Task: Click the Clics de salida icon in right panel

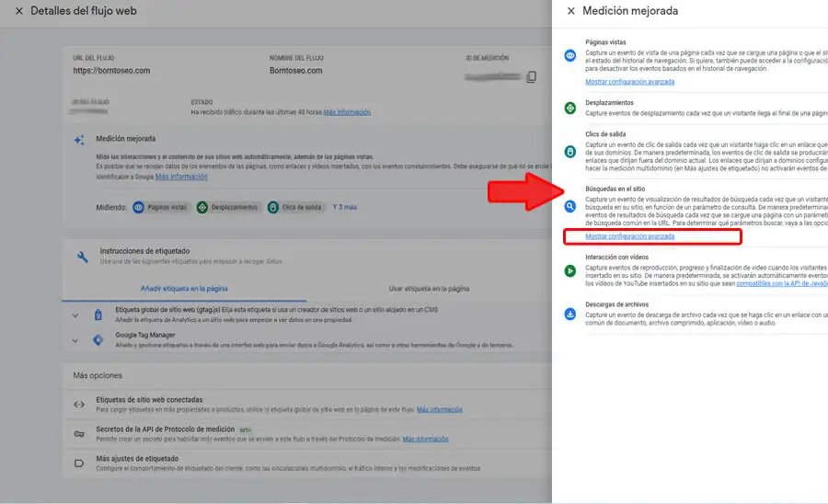Action: [570, 152]
